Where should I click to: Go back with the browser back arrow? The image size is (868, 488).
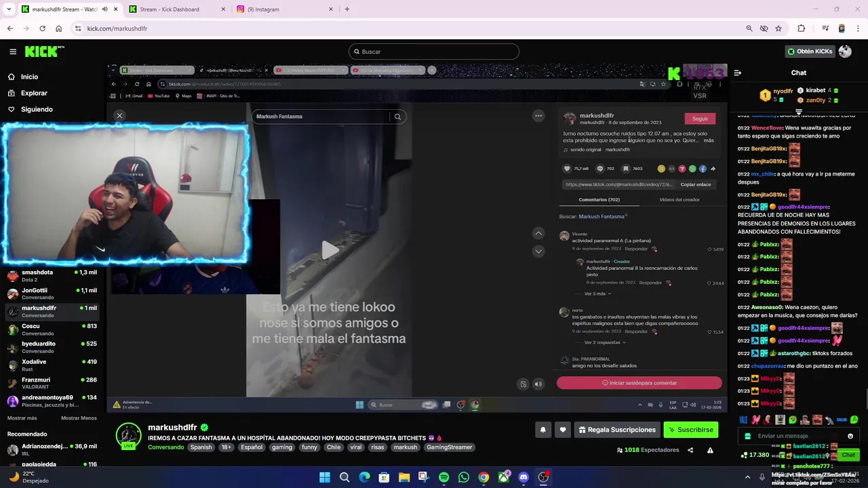(9, 28)
